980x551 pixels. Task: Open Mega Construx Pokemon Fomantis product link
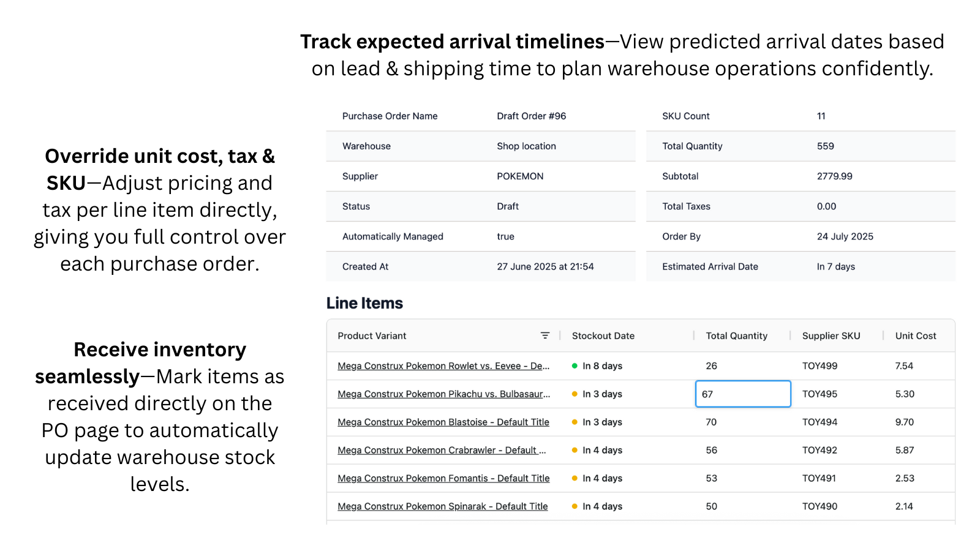(443, 479)
